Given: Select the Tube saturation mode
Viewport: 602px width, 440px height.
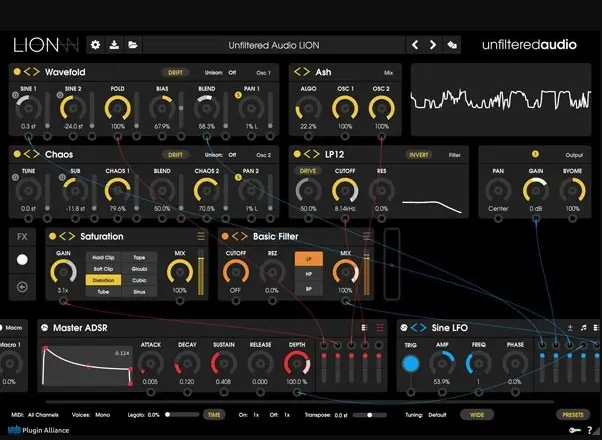Looking at the screenshot, I should [x=103, y=292].
